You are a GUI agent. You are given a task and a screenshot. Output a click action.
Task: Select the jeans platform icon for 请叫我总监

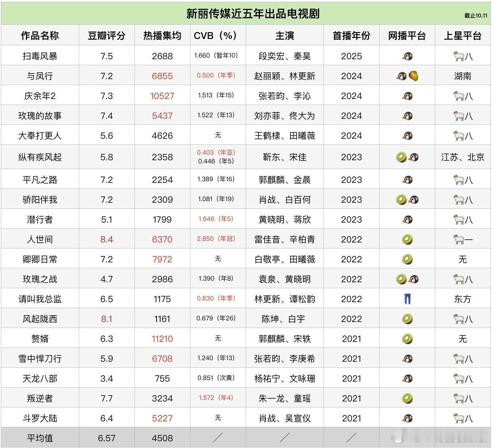406,299
